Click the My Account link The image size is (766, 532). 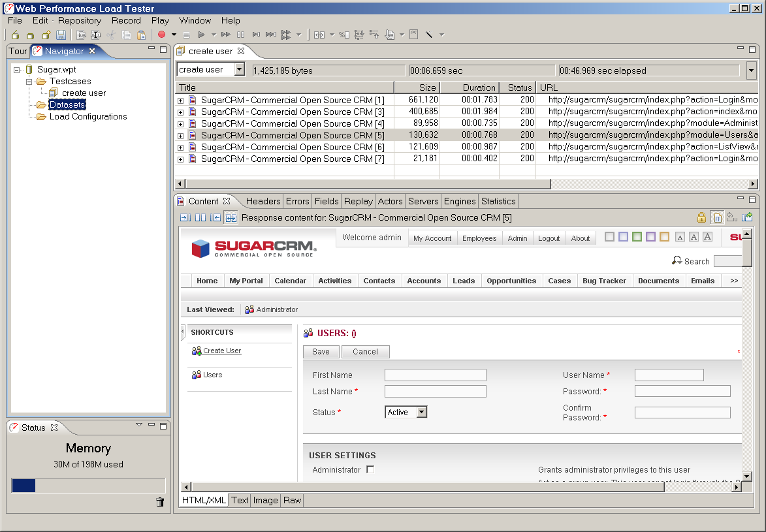click(432, 238)
